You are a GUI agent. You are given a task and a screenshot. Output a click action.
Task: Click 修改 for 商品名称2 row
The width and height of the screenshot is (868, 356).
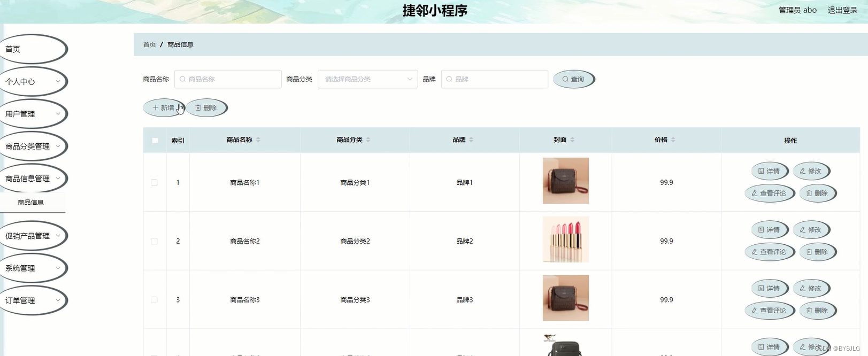[811, 230]
